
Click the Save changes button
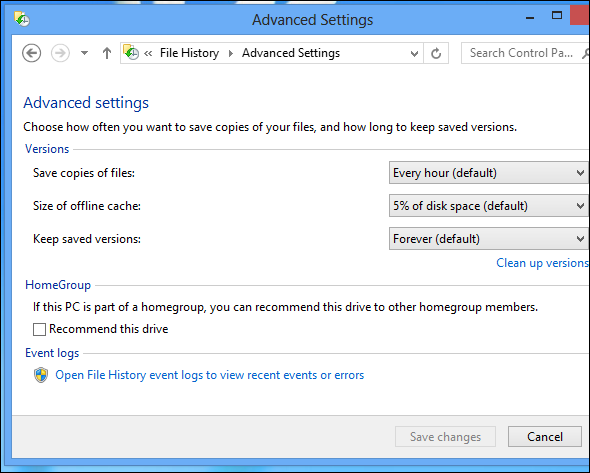pos(445,437)
